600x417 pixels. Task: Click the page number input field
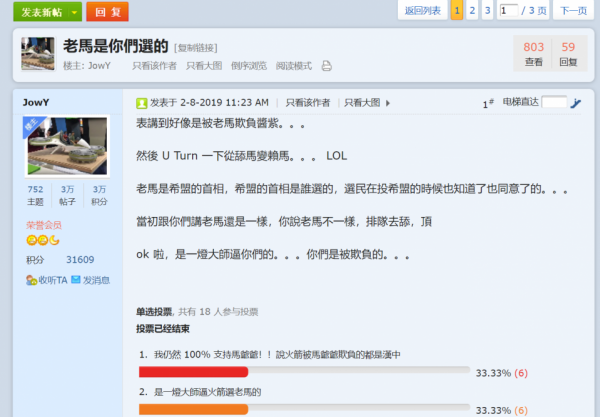click(509, 11)
